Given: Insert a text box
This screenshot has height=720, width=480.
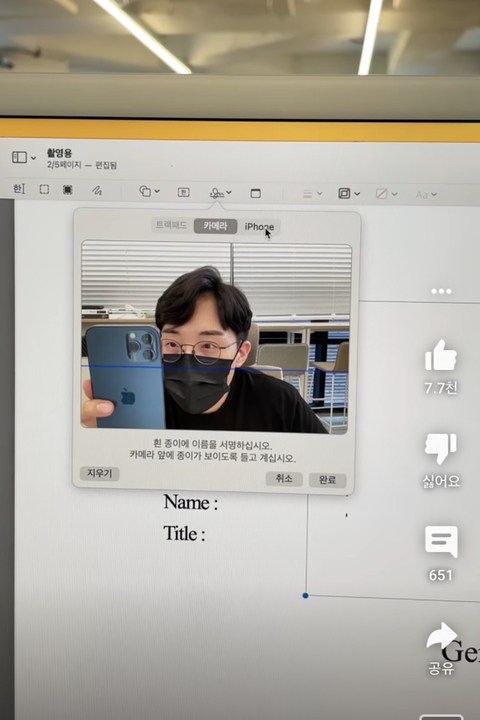Looking at the screenshot, I should (184, 192).
